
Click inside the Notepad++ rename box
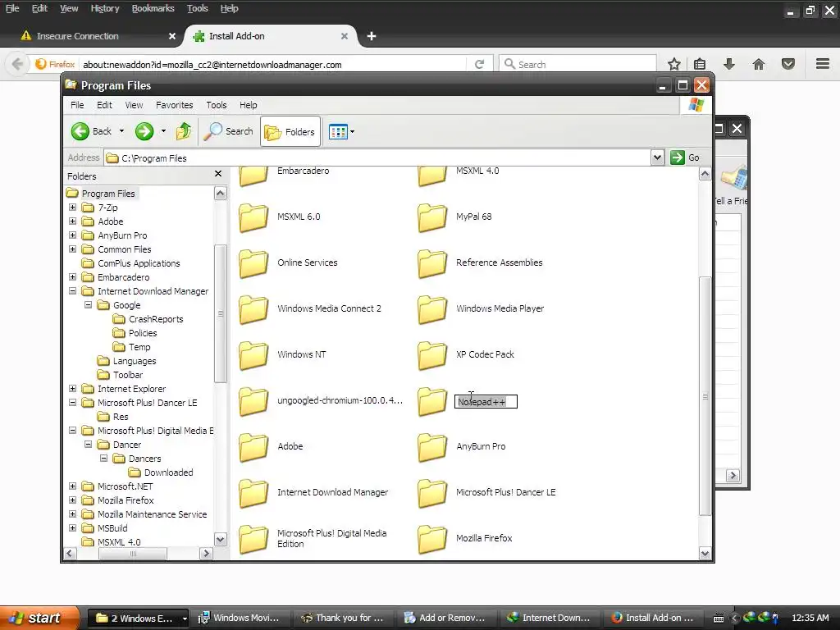click(486, 401)
